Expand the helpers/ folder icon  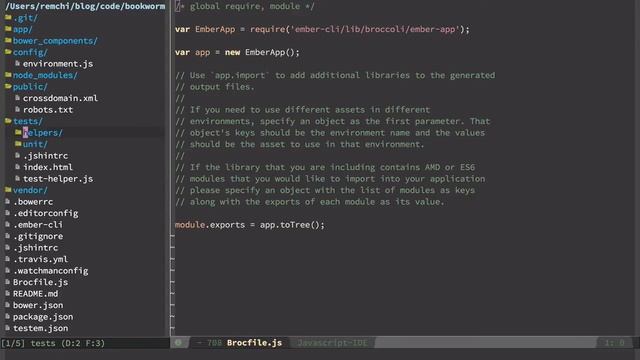(18, 132)
